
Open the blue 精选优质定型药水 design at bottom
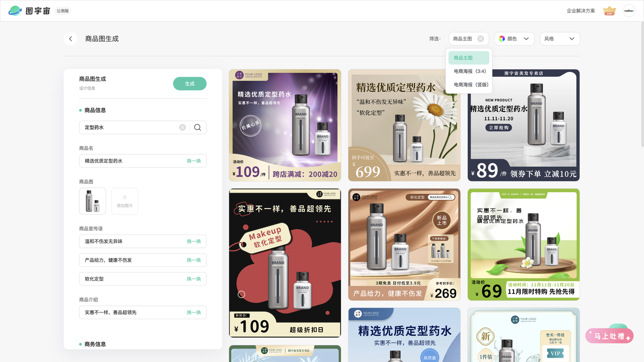[404, 335]
